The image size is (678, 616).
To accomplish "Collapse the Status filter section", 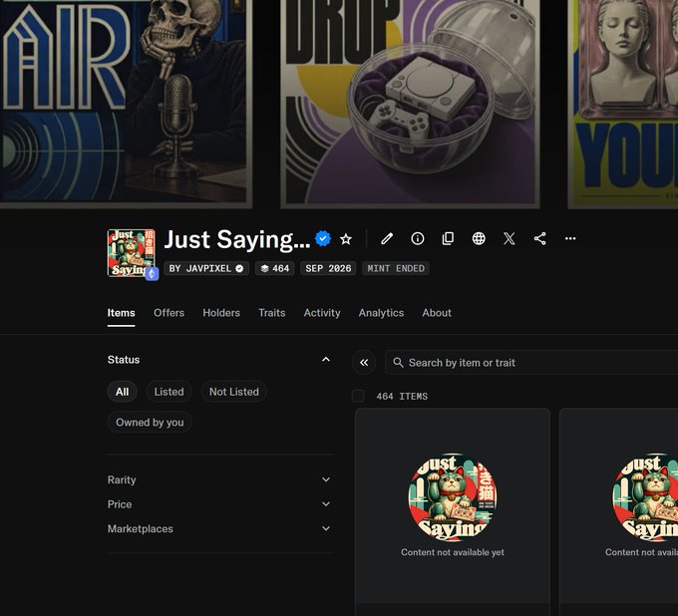I will pyautogui.click(x=326, y=360).
